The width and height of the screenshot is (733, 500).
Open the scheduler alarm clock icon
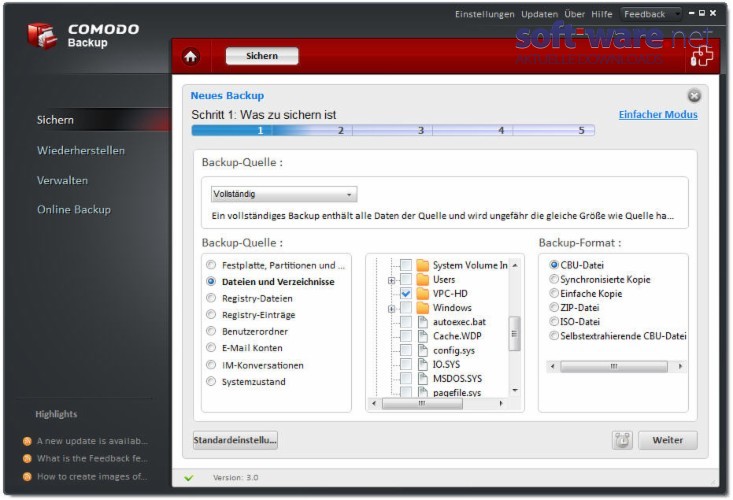[x=622, y=440]
